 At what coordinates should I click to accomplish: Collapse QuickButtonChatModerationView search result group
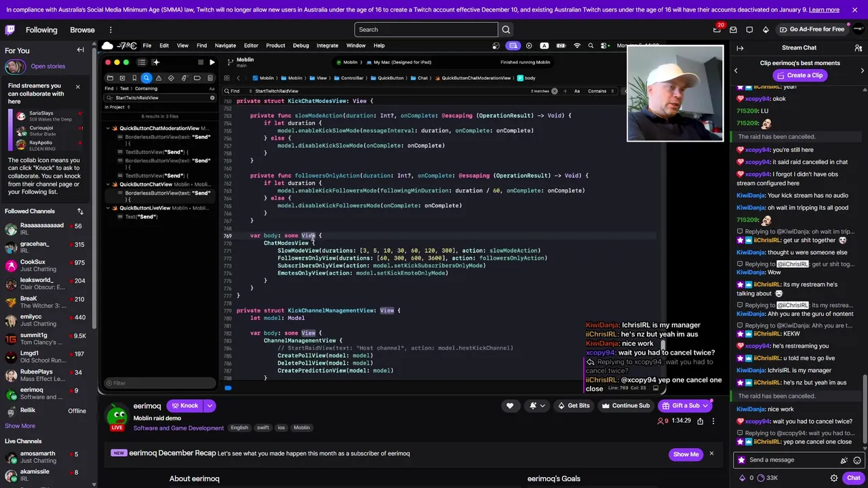coord(107,128)
